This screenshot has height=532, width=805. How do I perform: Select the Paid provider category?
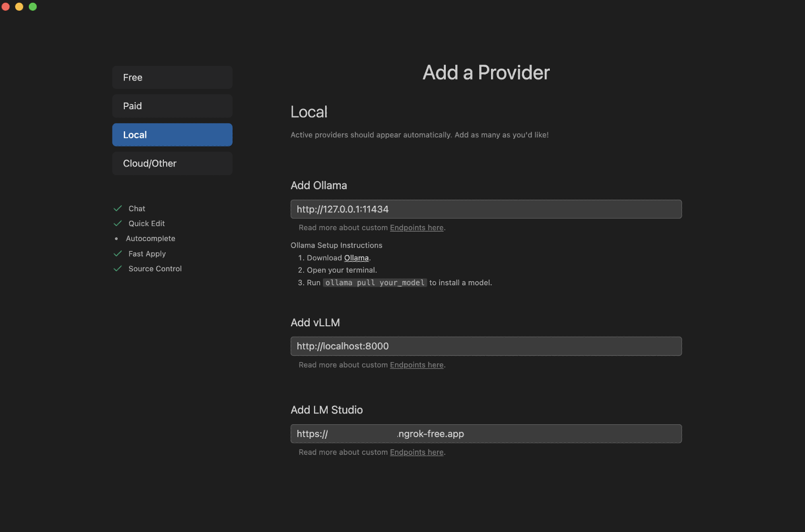coord(172,106)
